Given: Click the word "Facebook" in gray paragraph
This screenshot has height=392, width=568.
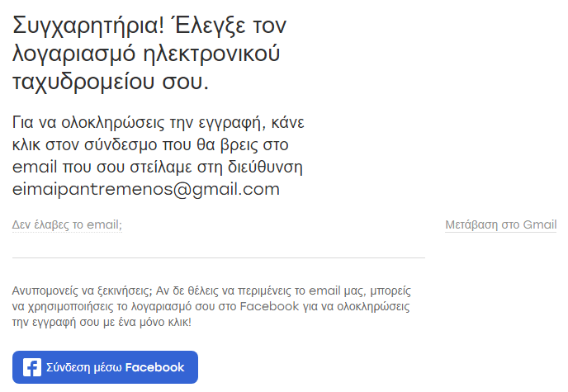Looking at the screenshot, I should (269, 306).
